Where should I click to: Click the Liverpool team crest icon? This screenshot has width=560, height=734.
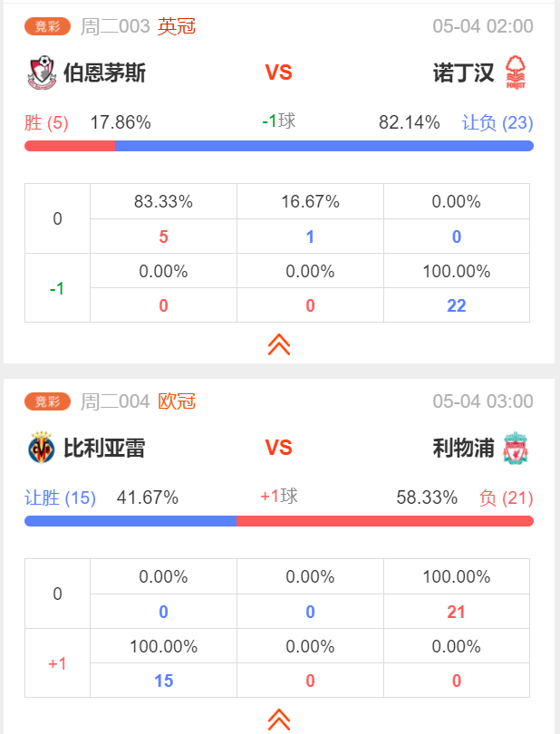pyautogui.click(x=516, y=448)
